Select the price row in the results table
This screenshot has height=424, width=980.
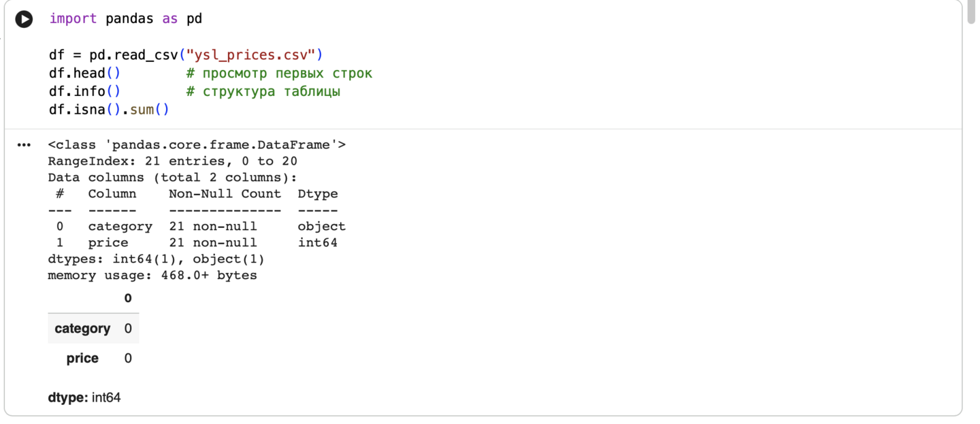(x=82, y=359)
